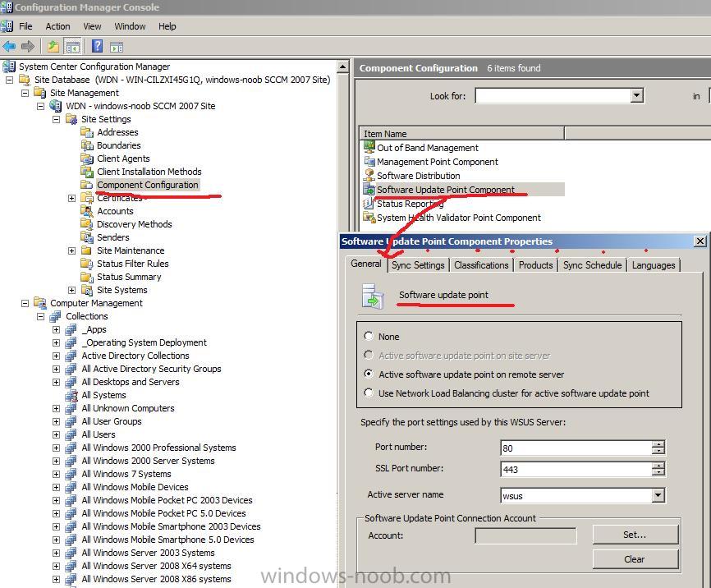
Task: Click the All Systems collection icon
Action: pos(71,395)
